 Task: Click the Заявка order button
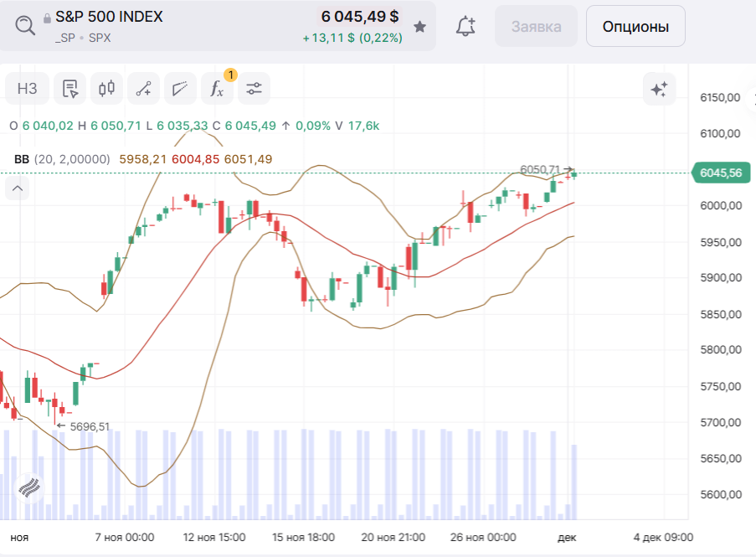(536, 26)
